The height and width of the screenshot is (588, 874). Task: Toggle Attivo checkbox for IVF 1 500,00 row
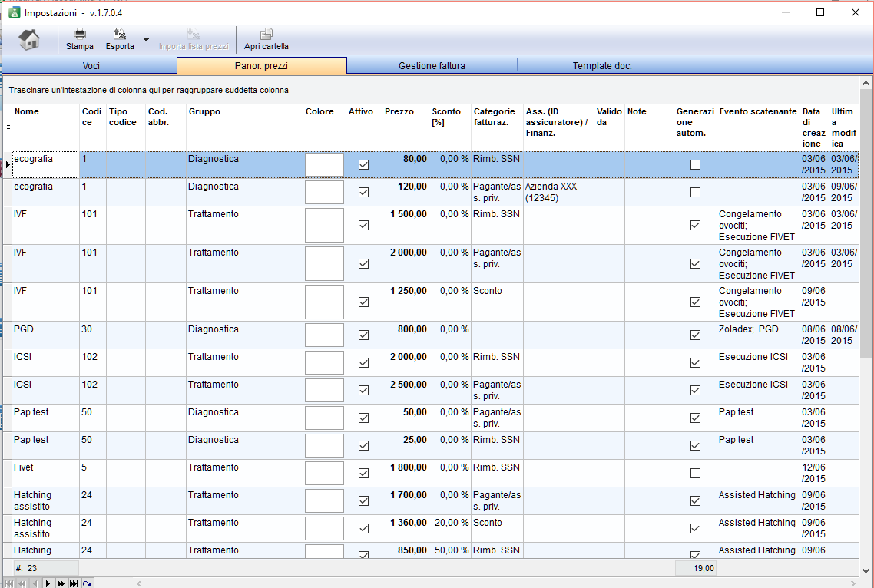coord(363,225)
